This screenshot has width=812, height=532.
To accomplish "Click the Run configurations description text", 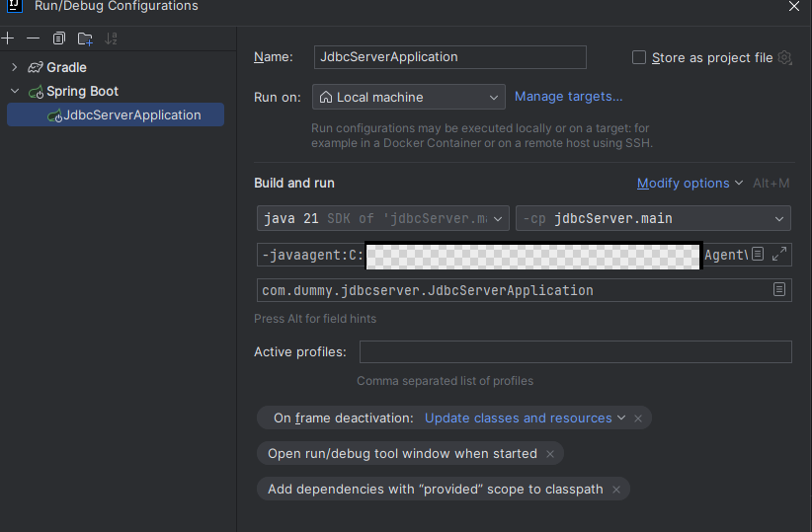I will (482, 135).
